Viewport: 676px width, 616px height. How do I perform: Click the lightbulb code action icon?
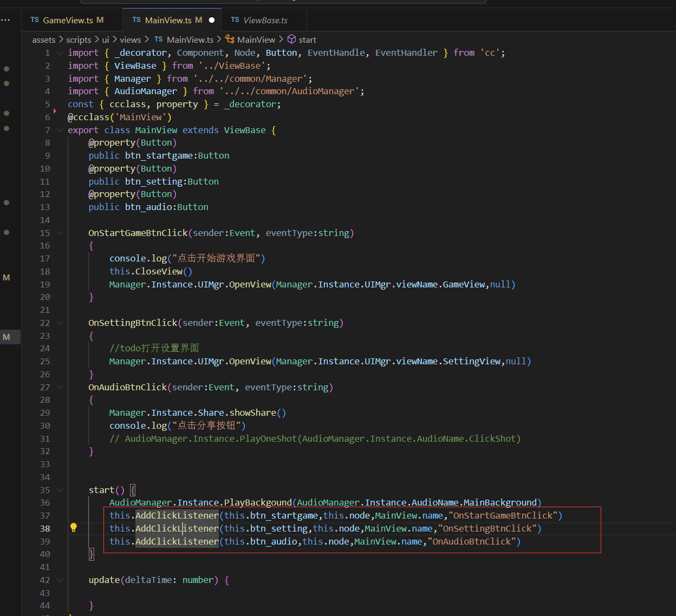74,528
